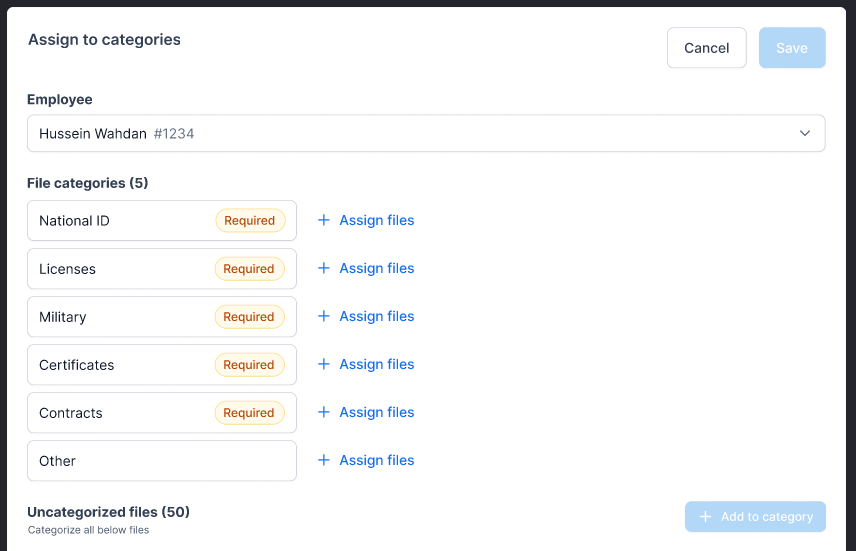Click plus icon in Add to category
856x551 pixels.
click(705, 517)
